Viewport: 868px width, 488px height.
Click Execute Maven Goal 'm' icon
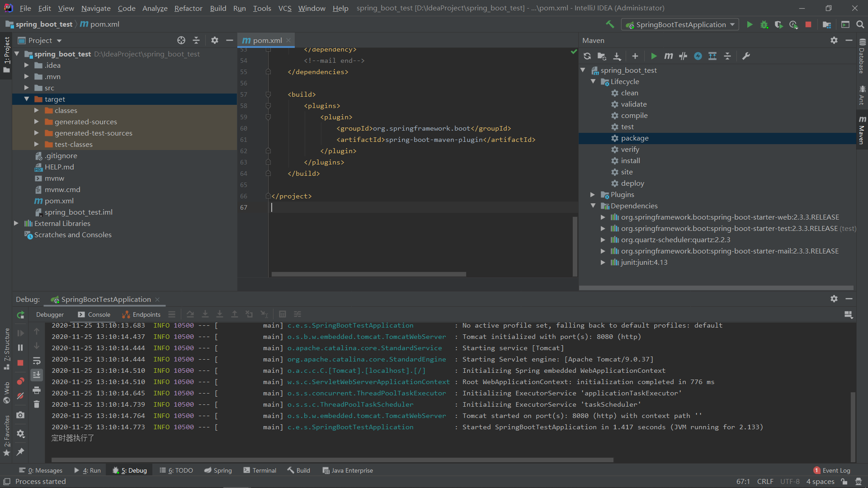coord(668,56)
